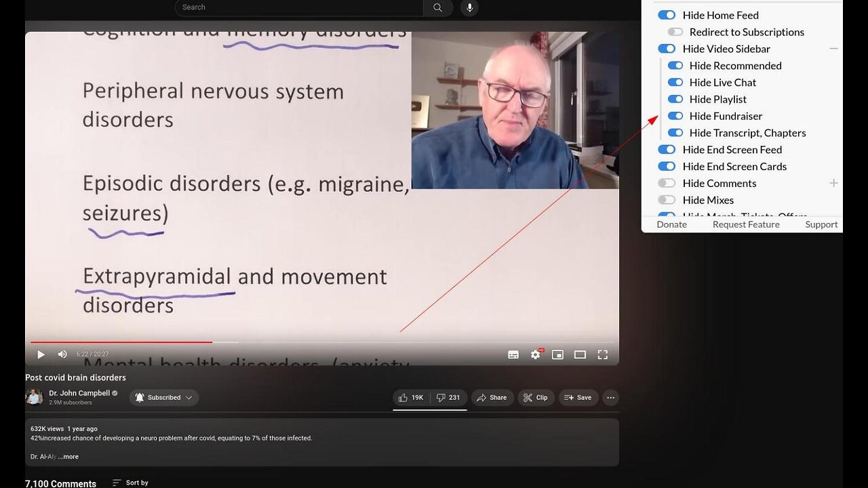Click the video title text
The width and height of the screenshot is (868, 488).
(75, 378)
